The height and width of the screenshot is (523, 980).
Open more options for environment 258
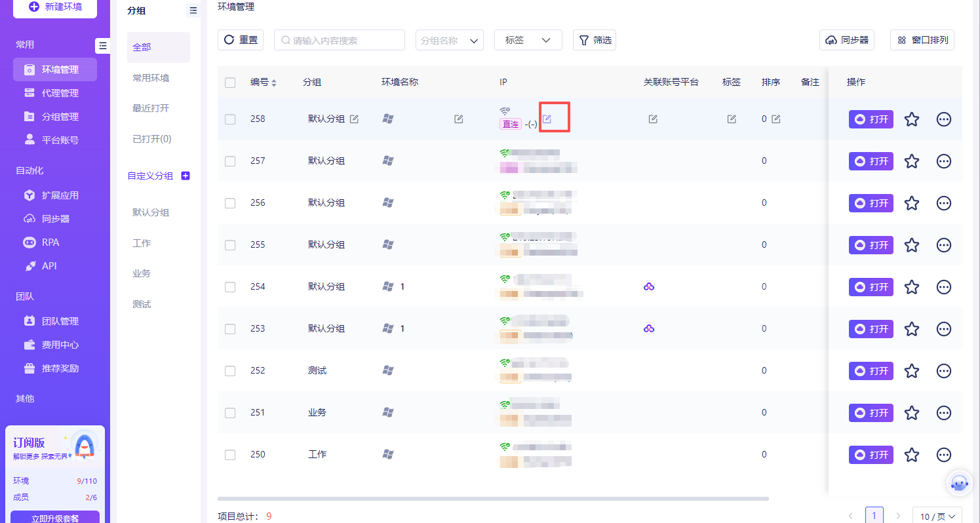944,119
